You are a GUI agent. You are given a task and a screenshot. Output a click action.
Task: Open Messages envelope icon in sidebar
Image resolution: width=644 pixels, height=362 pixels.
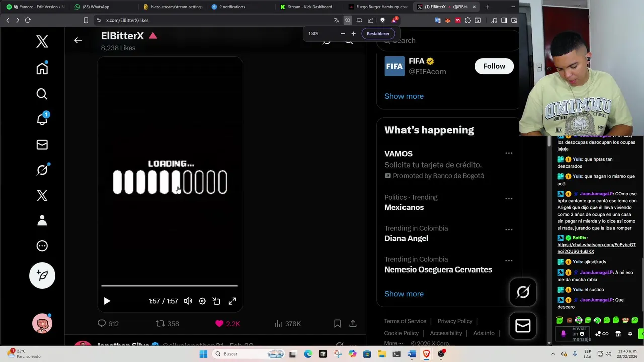tap(42, 145)
